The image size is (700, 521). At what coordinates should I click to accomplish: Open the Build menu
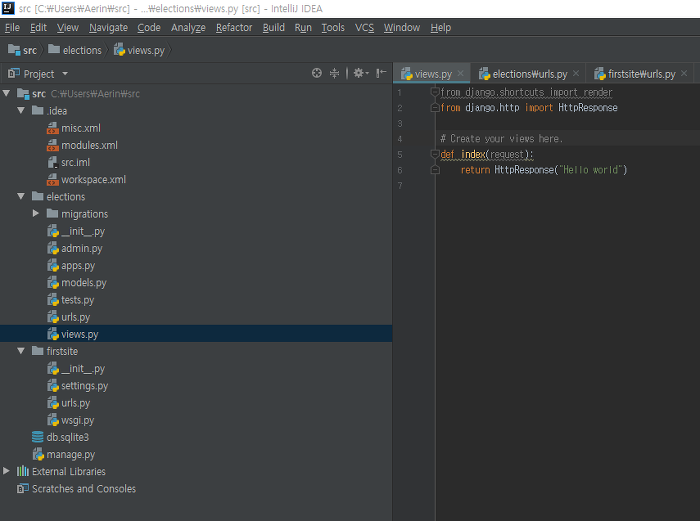pyautogui.click(x=274, y=28)
